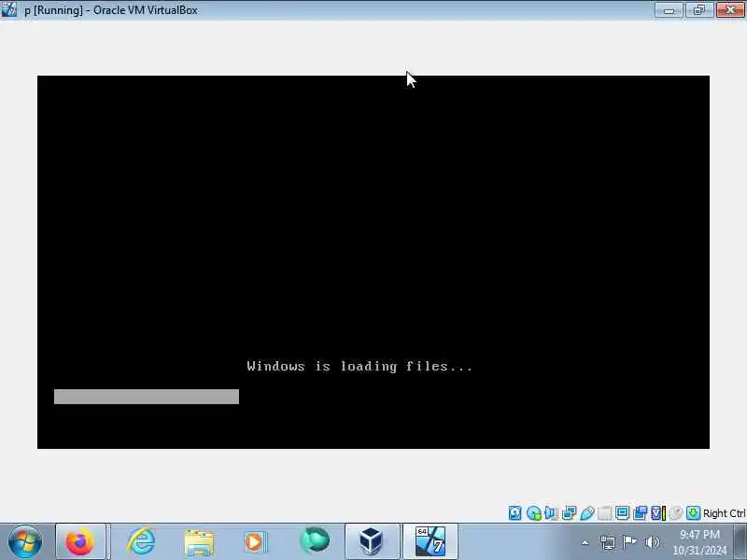Image resolution: width=747 pixels, height=560 pixels.
Task: Click the Show Desktop strip
Action: (x=740, y=542)
